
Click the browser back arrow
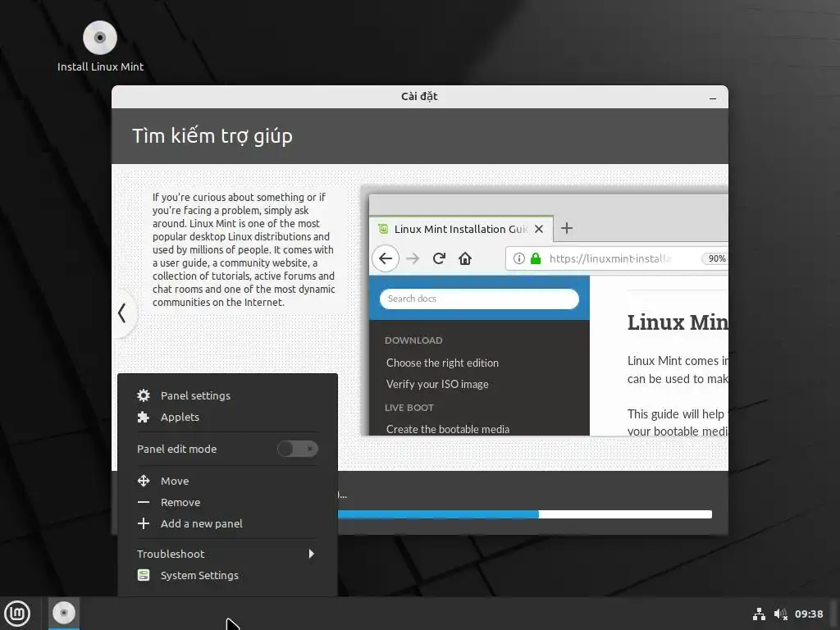386,258
